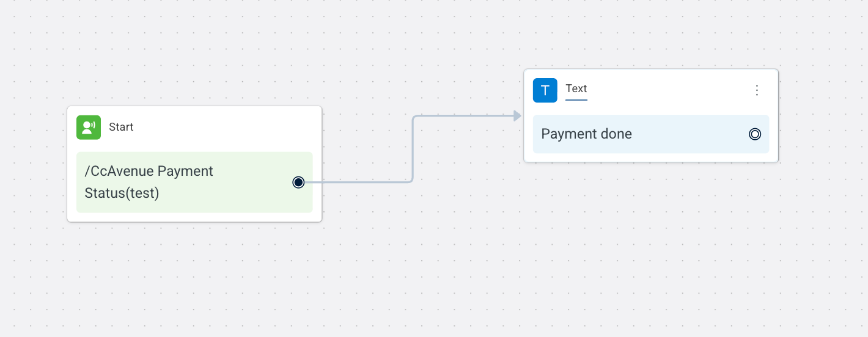Open the three-dot menu on Text node
Image resolution: width=868 pixels, height=337 pixels.
click(757, 90)
